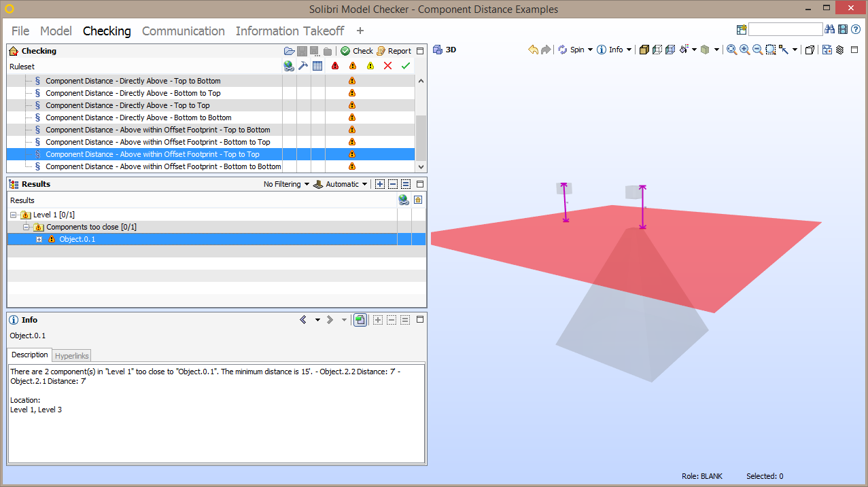This screenshot has width=868, height=487.
Task: Switch to the Checking tab
Action: click(x=107, y=31)
